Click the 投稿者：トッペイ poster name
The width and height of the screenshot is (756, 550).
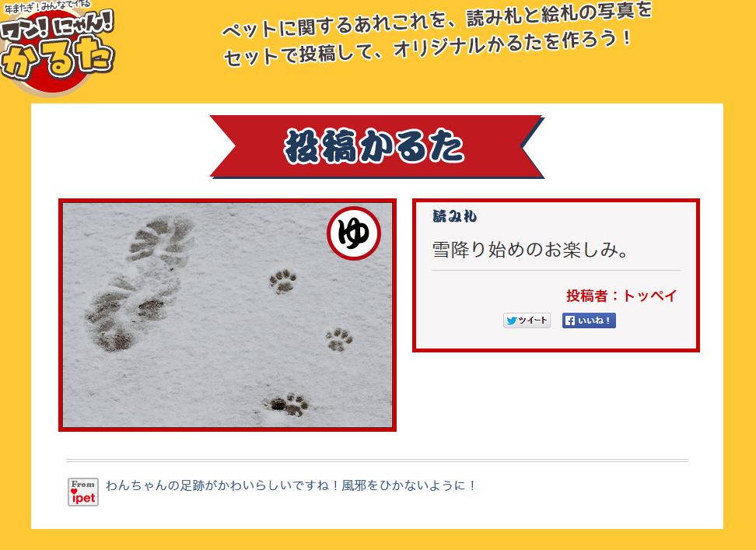tap(621, 296)
